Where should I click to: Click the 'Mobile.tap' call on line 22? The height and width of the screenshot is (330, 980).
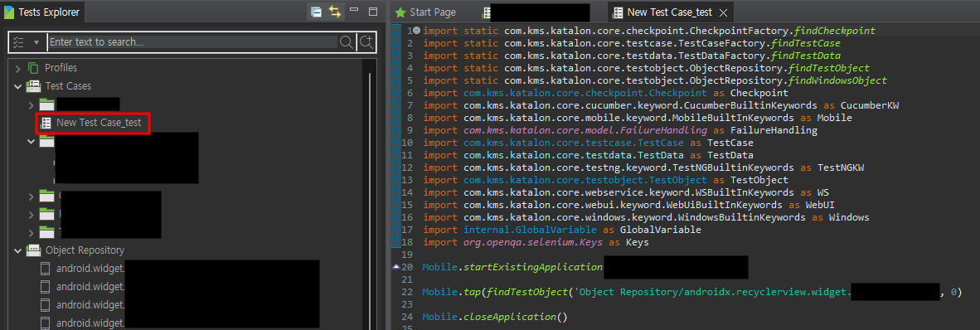point(452,293)
